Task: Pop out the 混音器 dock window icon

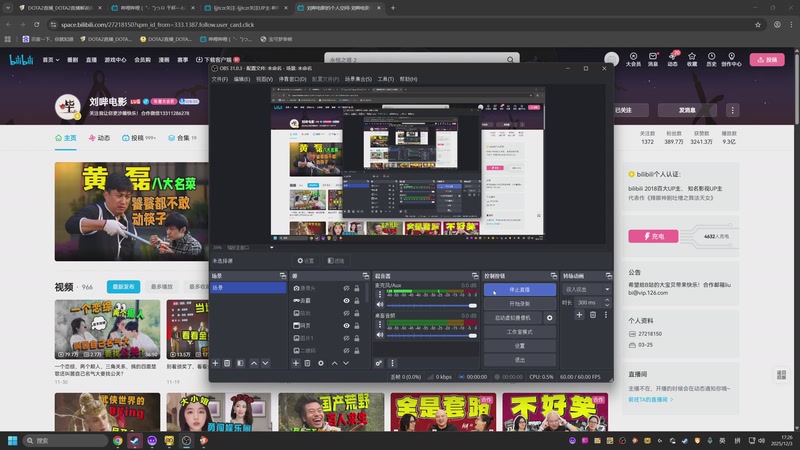Action: (x=475, y=276)
